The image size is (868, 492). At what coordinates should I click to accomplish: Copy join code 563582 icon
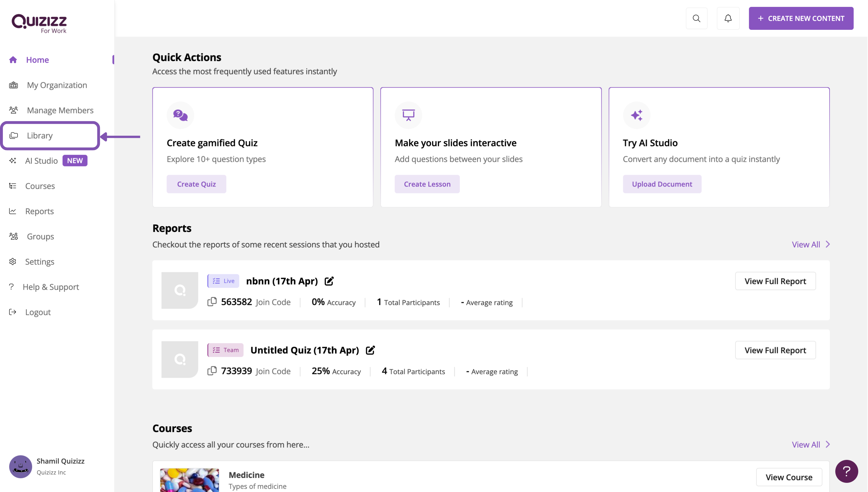point(212,302)
